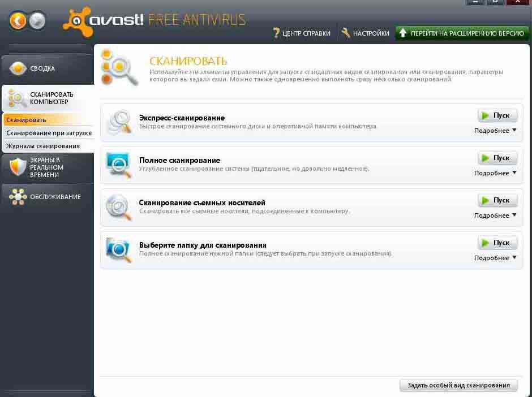532x397 pixels.
Task: Open the Сводка section
Action: (x=48, y=68)
